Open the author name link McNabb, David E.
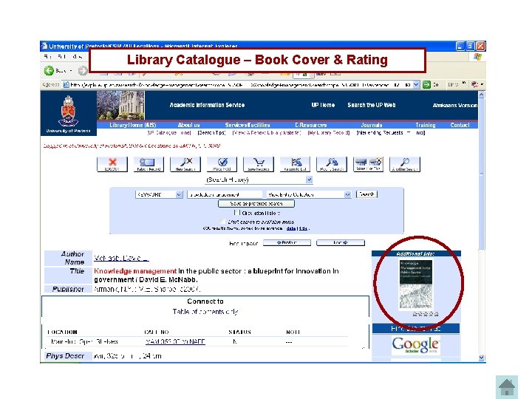 coord(121,258)
